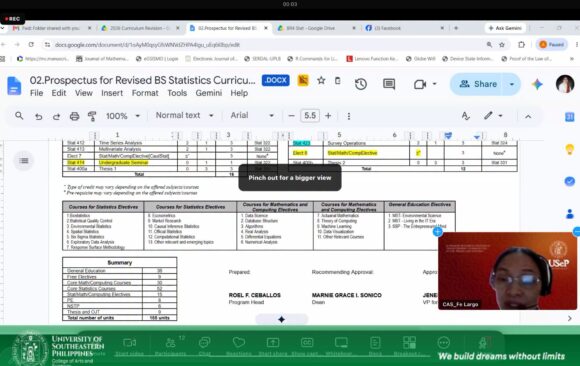Open the Insert menu
Screen dimensions: 580x366
coord(112,93)
